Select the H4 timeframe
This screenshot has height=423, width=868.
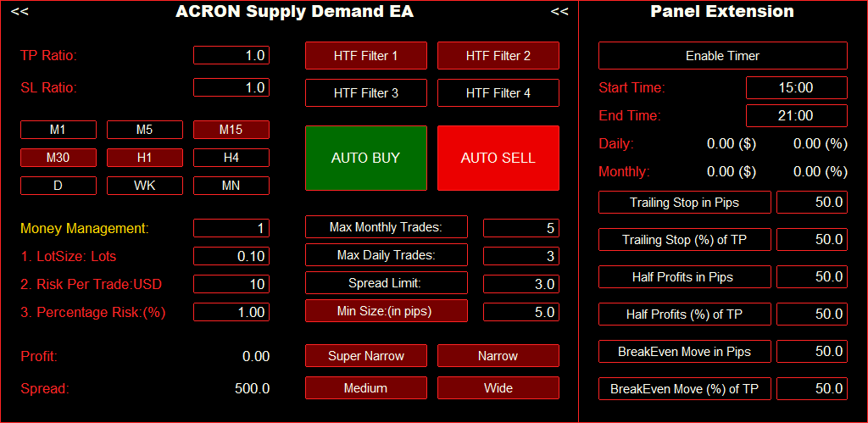click(x=231, y=158)
